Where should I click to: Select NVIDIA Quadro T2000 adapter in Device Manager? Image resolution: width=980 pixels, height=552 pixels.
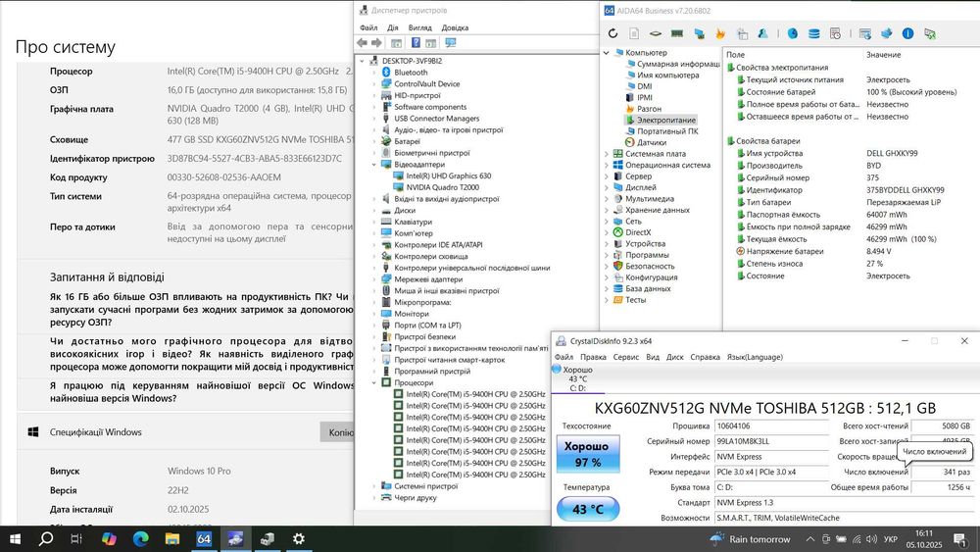click(443, 187)
